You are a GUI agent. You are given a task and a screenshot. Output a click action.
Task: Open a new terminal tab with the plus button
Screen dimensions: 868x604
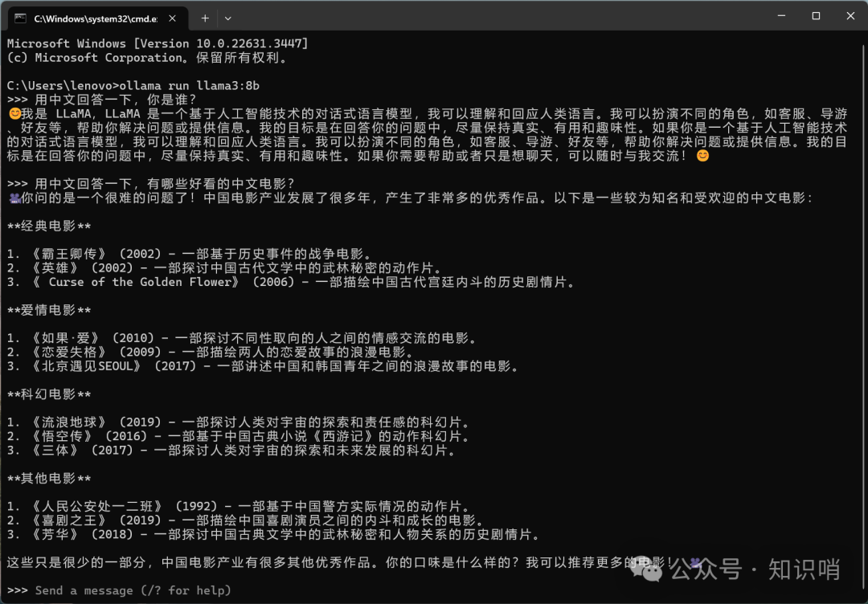click(205, 18)
